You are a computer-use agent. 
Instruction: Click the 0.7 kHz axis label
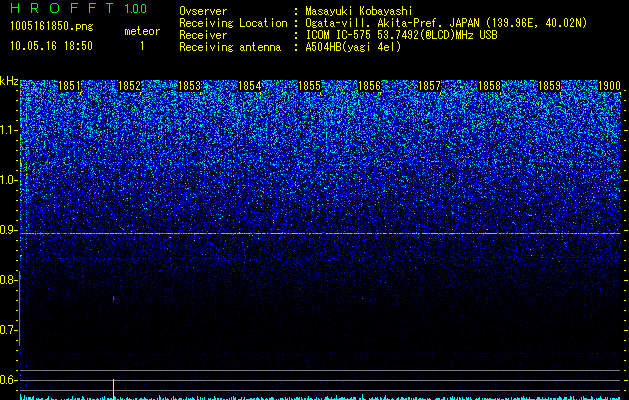point(7,330)
